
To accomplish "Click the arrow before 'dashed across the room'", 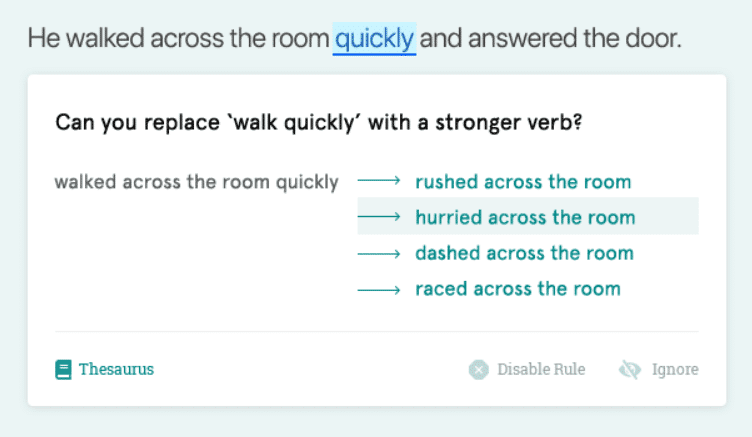I will [x=379, y=253].
